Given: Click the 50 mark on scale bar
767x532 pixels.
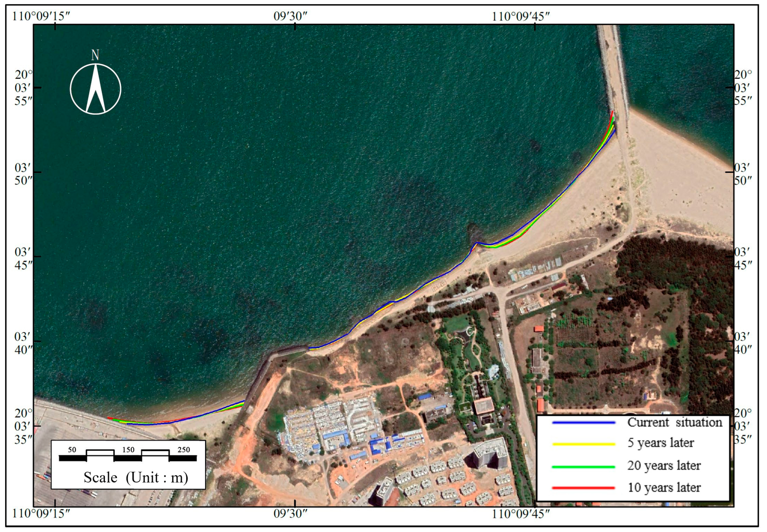Looking at the screenshot, I should tap(72, 450).
